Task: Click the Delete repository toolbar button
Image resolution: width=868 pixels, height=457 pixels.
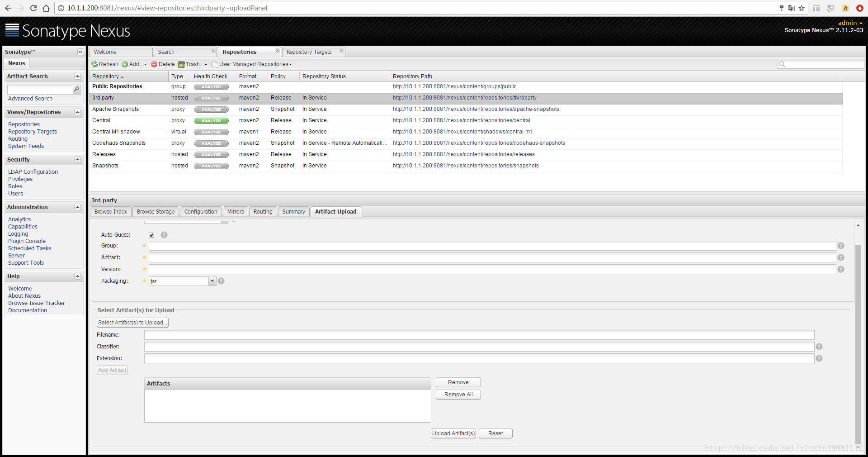Action: (x=163, y=64)
